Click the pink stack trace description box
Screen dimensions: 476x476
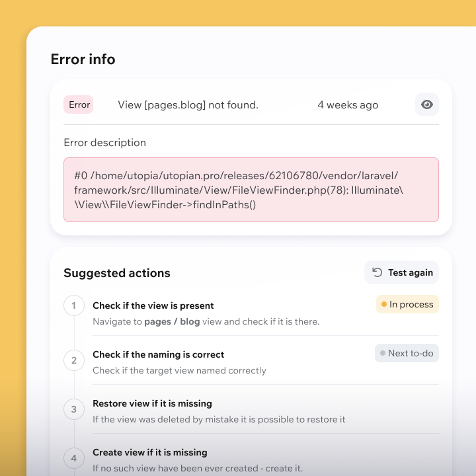pos(251,190)
